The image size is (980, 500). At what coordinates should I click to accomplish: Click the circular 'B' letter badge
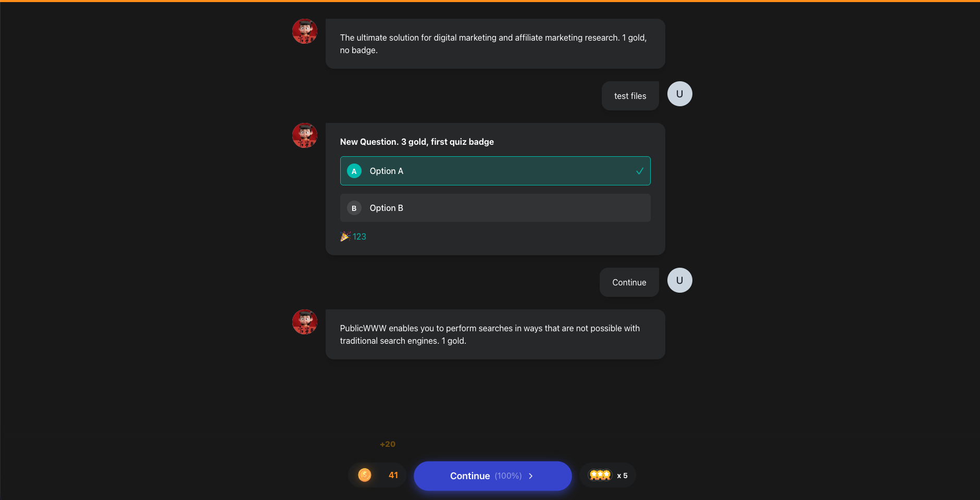coord(354,208)
